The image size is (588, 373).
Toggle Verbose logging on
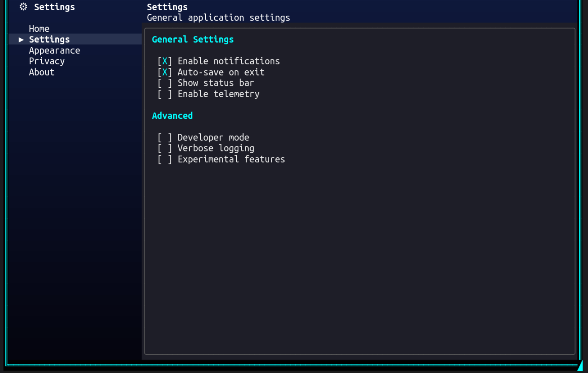point(165,148)
